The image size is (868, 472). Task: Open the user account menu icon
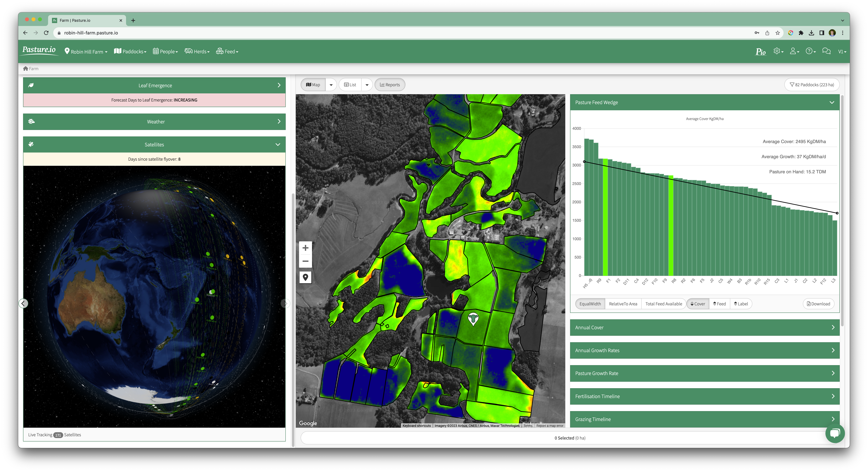[x=794, y=51]
